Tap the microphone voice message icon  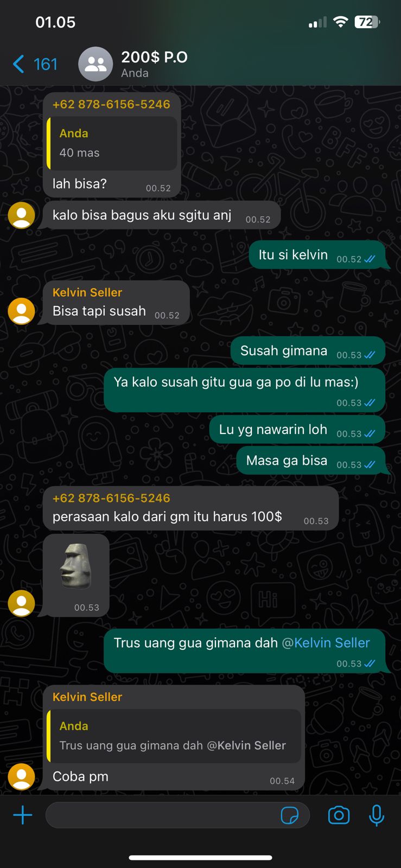pos(377,815)
